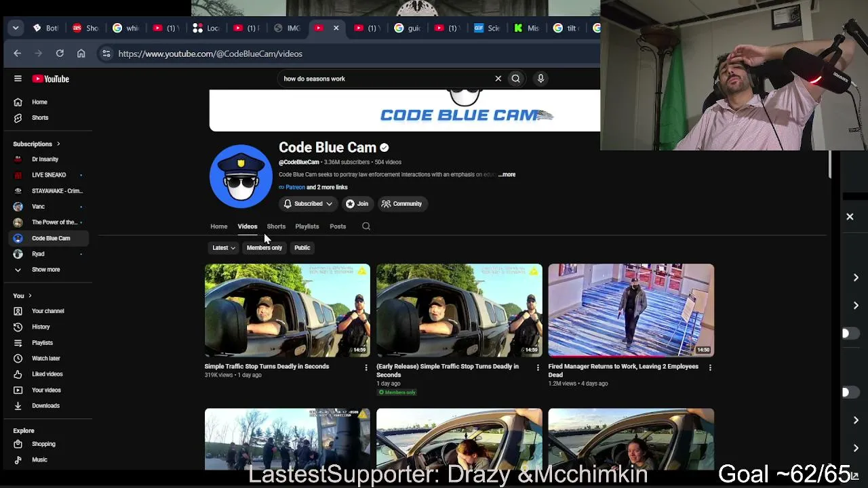
Task: Open the browser tab search dropdown
Action: tap(16, 28)
